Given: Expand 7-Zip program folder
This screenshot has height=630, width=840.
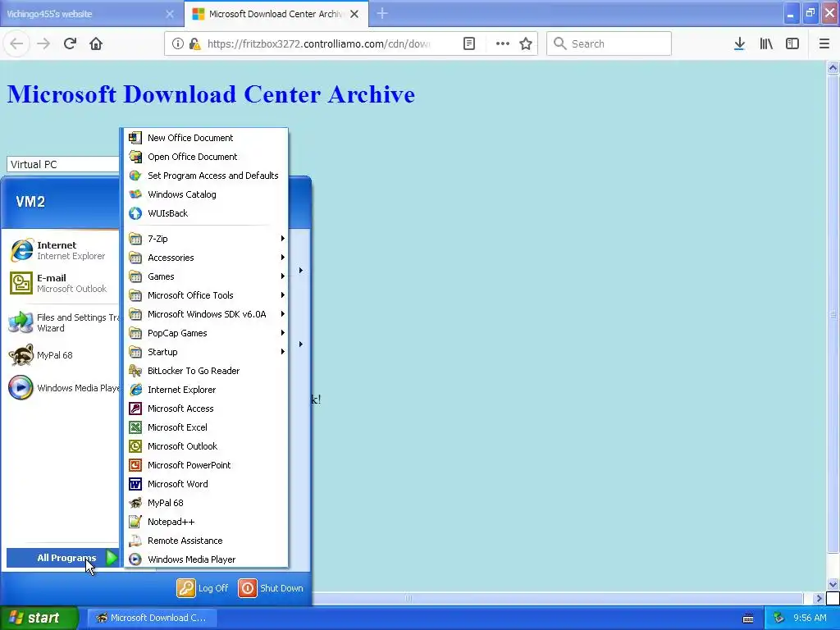Looking at the screenshot, I should click(x=206, y=239).
